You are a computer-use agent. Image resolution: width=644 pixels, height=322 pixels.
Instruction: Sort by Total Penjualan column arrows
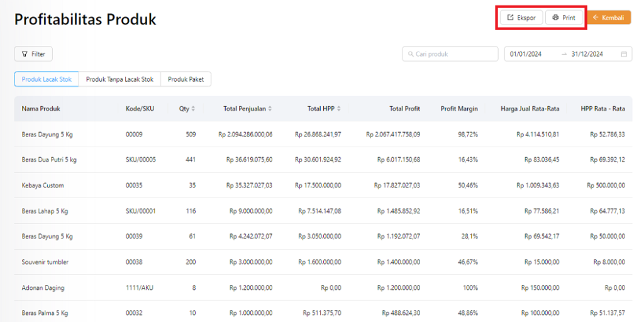click(x=270, y=109)
